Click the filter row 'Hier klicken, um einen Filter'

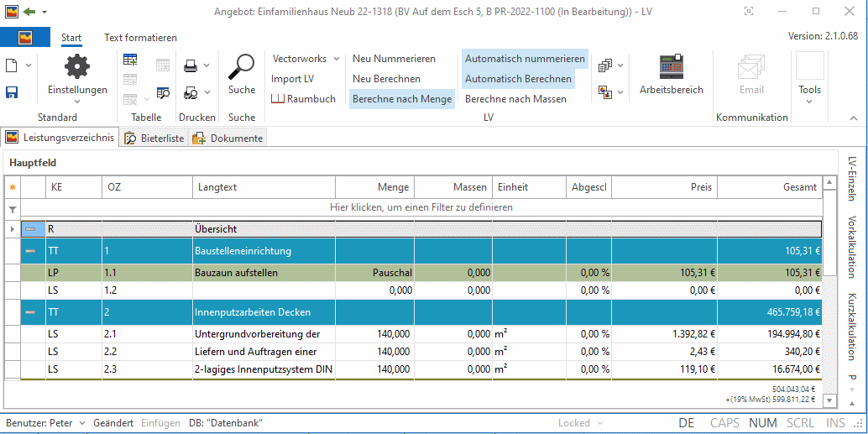(421, 207)
